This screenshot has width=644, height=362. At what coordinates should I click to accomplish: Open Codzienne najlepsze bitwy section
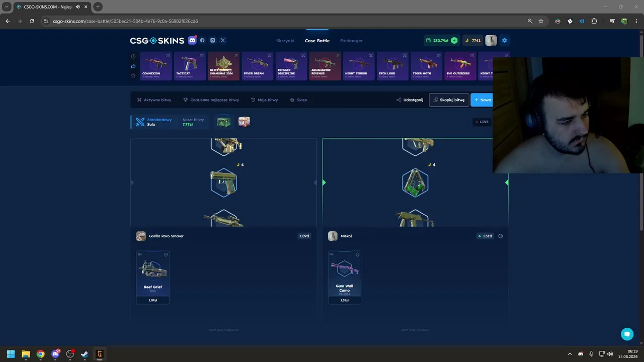[x=211, y=100]
